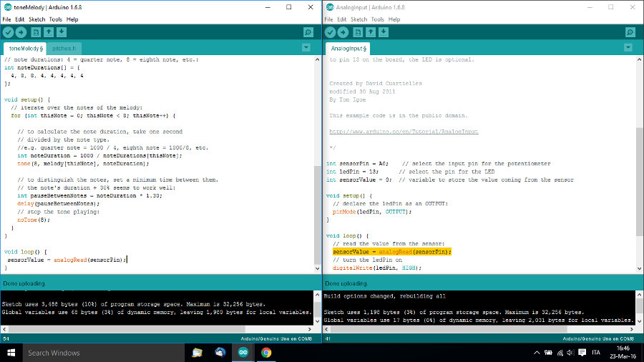
Task: Open Tools menu in toneMelody window
Action: 55,19
